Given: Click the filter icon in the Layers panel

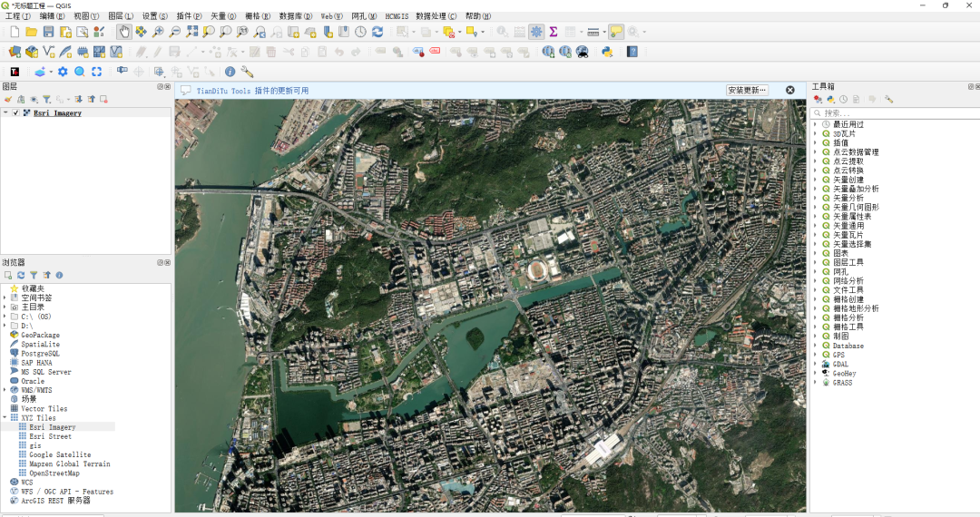Looking at the screenshot, I should coord(46,99).
